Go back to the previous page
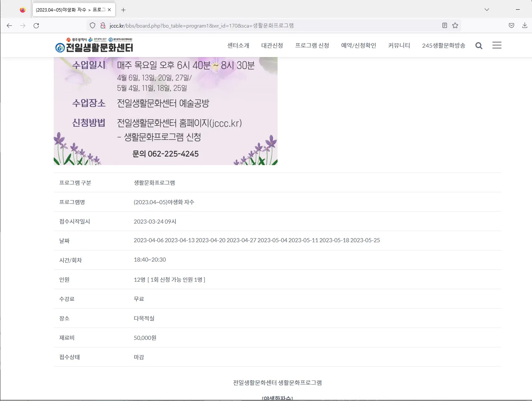 pyautogui.click(x=9, y=25)
